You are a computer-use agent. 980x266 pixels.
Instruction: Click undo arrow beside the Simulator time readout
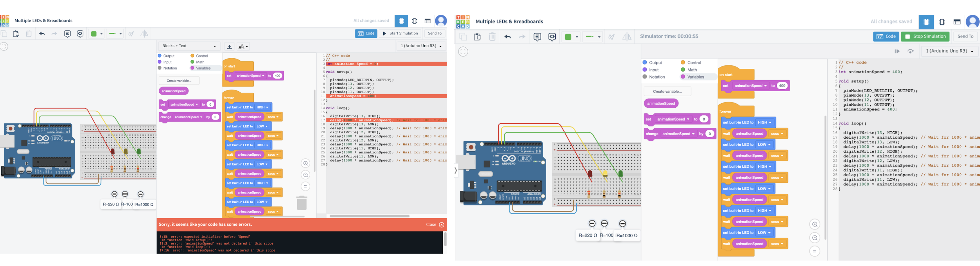(x=507, y=37)
